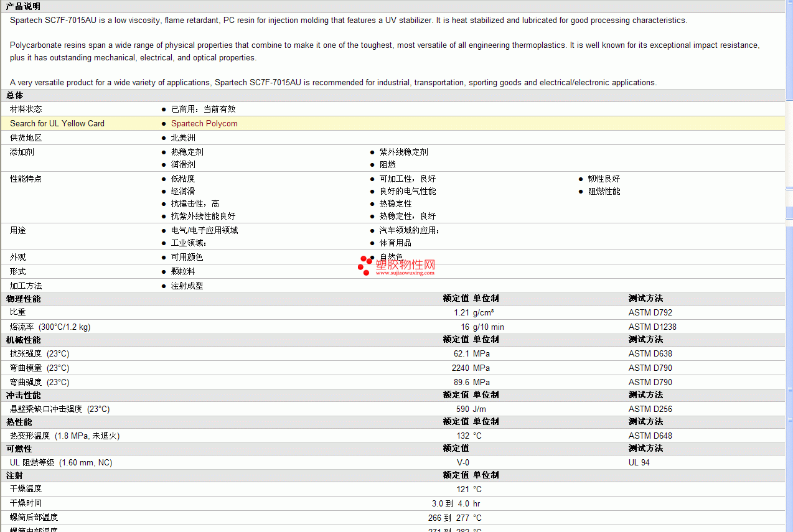Select the 机械性能 section header

pos(23,340)
